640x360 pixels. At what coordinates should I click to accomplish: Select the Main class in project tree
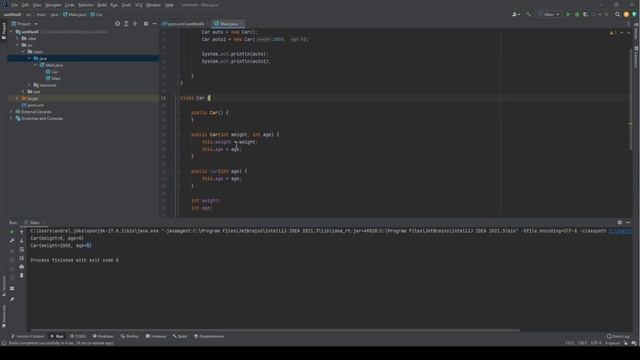click(53, 78)
